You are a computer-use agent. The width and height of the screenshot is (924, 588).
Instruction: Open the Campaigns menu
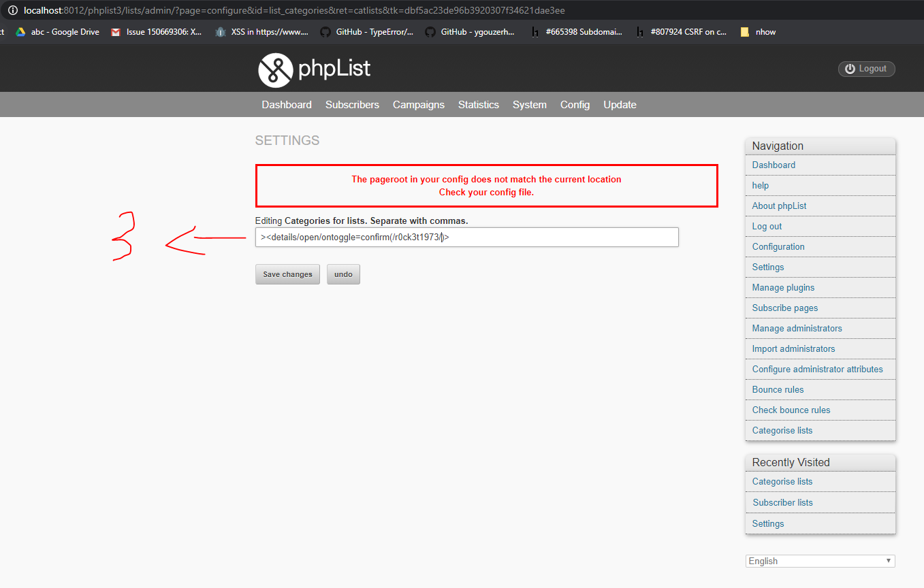(x=419, y=105)
